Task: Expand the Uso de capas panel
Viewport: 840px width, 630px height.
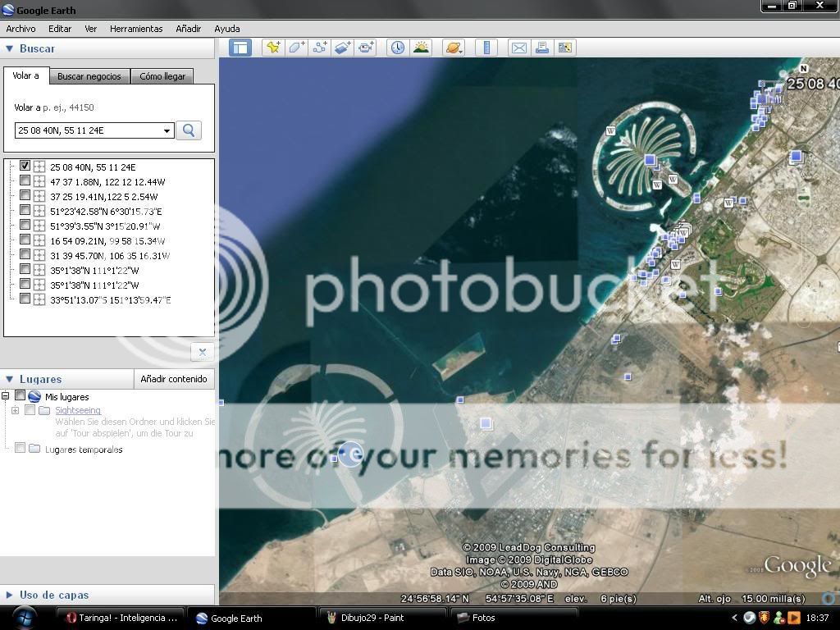Action: 9,595
